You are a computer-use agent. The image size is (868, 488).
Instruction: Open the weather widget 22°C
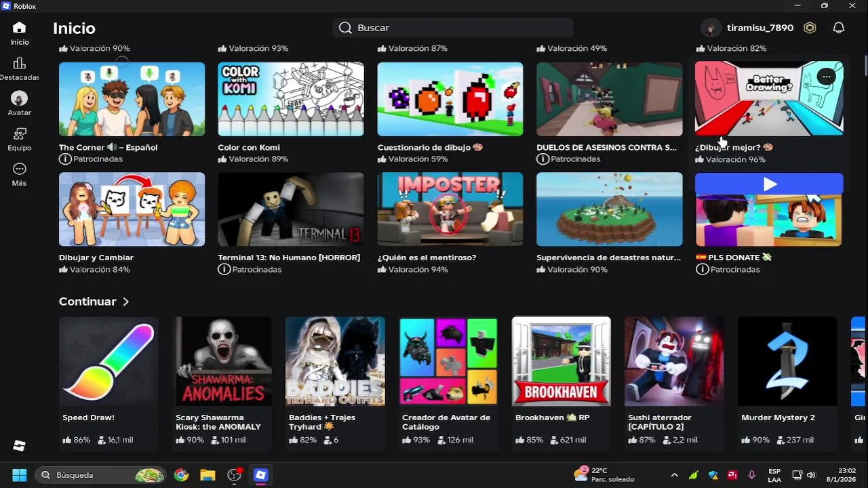pyautogui.click(x=604, y=474)
